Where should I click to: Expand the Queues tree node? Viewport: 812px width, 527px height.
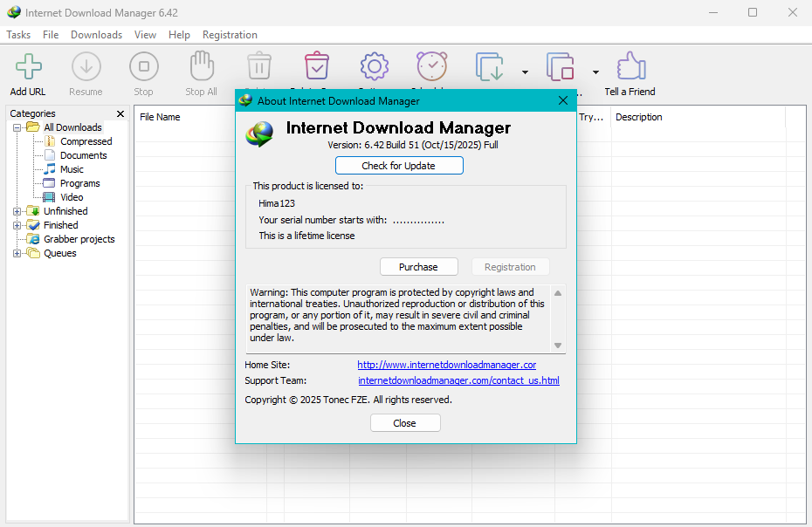17,253
